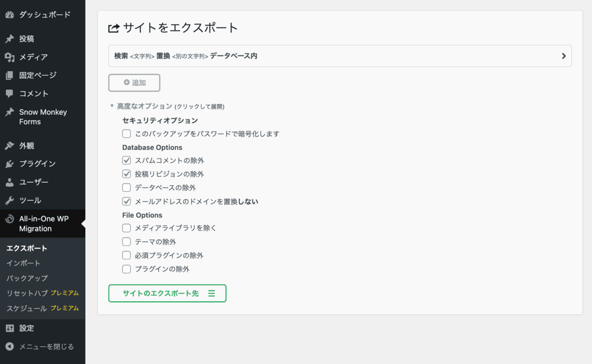
Task: Select the Appearance brush icon
Action: click(9, 146)
